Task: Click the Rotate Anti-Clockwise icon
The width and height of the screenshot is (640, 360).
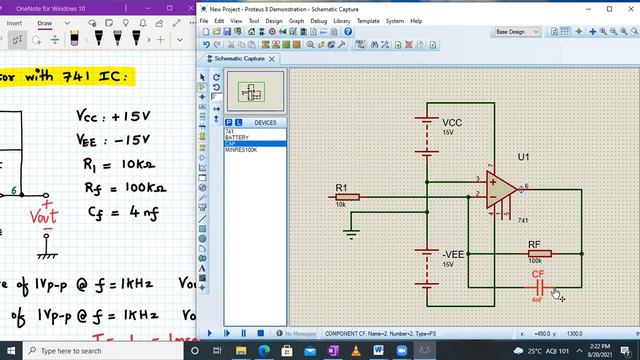Action: (216, 87)
